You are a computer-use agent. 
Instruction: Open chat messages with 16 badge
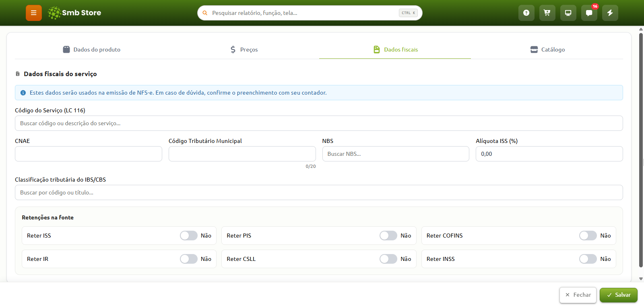click(x=589, y=13)
